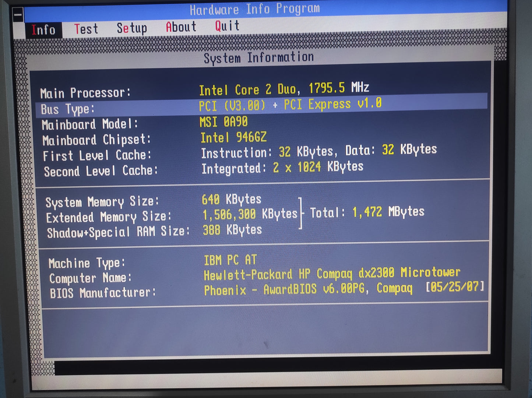Open the About menu

click(181, 27)
